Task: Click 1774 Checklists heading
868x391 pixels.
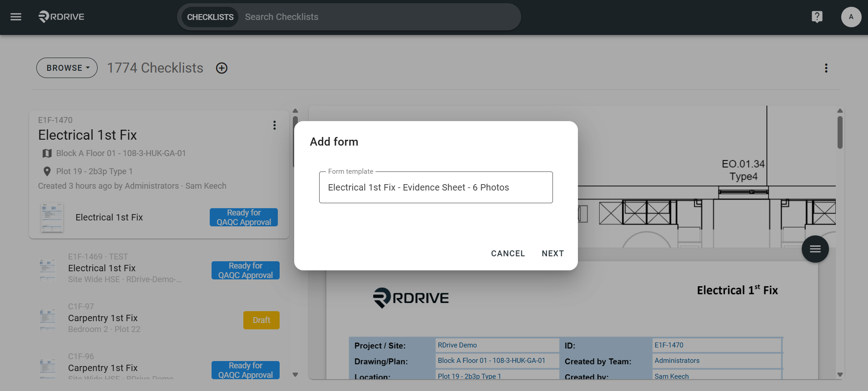Action: coord(155,68)
